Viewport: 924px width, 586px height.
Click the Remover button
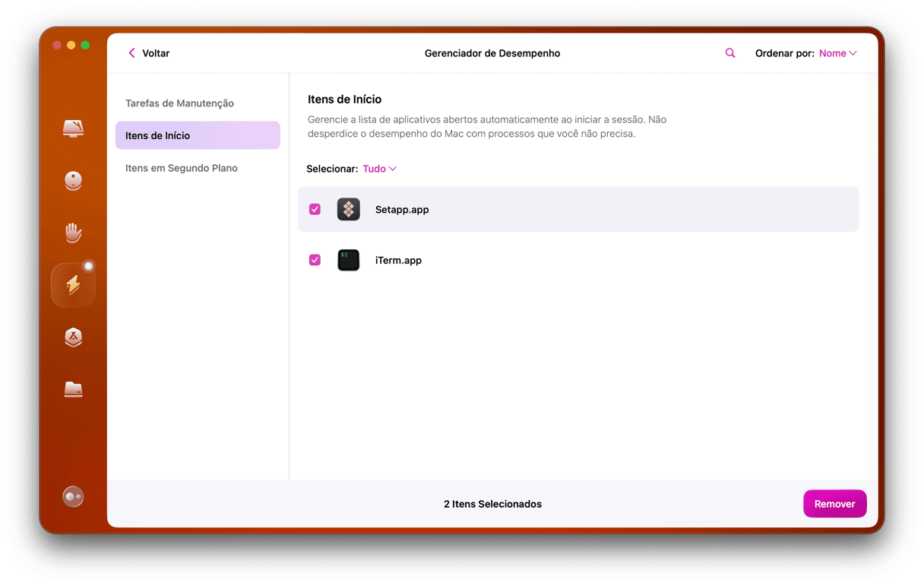pos(835,504)
